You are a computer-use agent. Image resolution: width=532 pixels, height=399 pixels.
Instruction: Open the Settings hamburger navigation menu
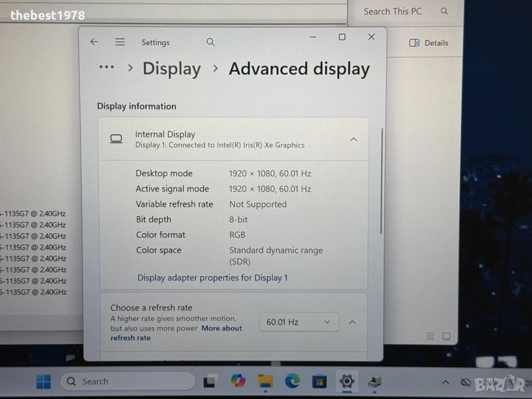coord(120,42)
